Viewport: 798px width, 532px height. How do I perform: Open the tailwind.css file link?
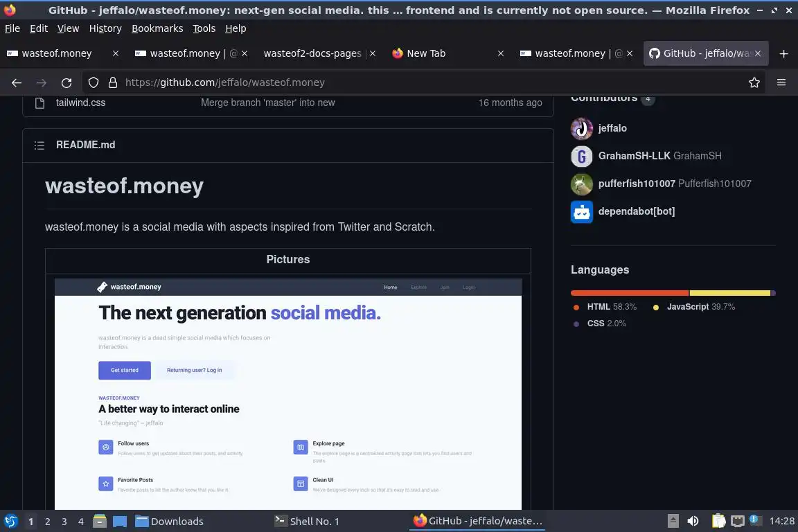(80, 103)
